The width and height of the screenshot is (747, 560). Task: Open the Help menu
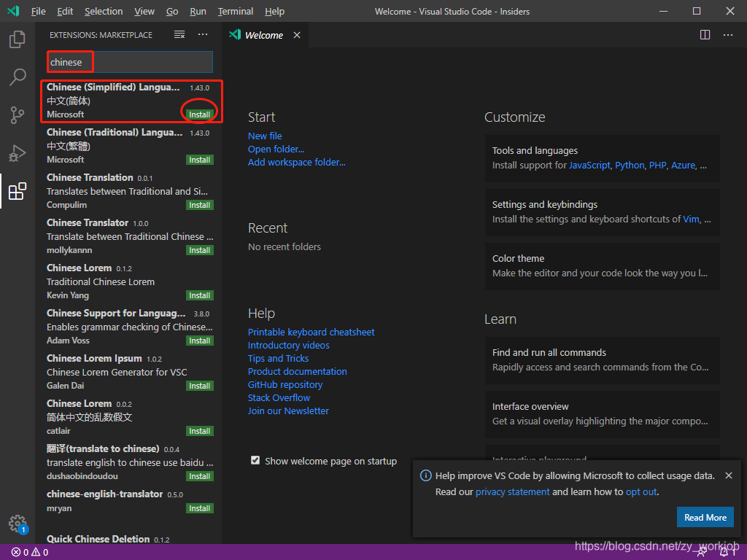pos(274,12)
